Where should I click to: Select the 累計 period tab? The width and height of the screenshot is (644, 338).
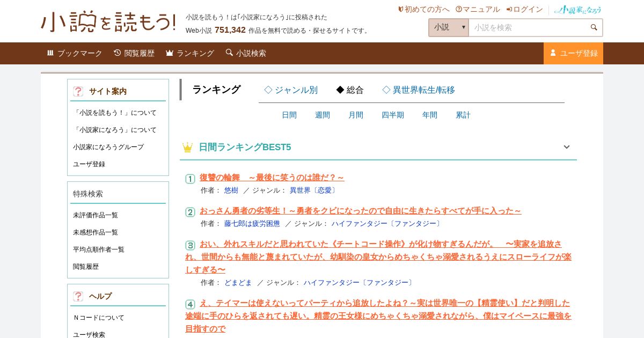click(x=463, y=115)
